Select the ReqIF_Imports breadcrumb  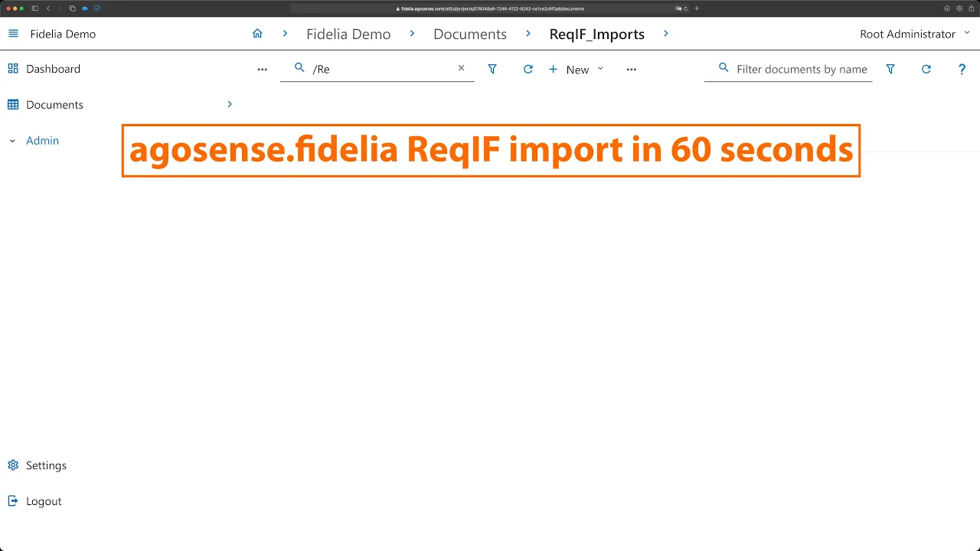pos(597,34)
